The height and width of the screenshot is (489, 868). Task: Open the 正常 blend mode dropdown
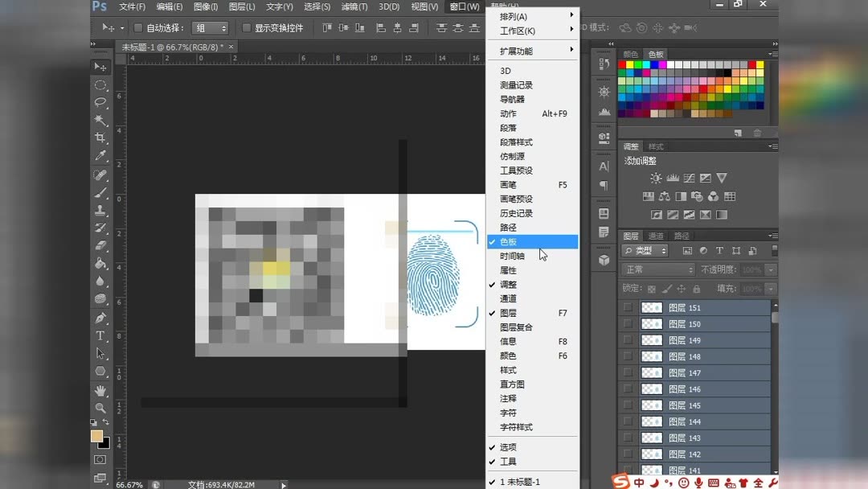657,269
